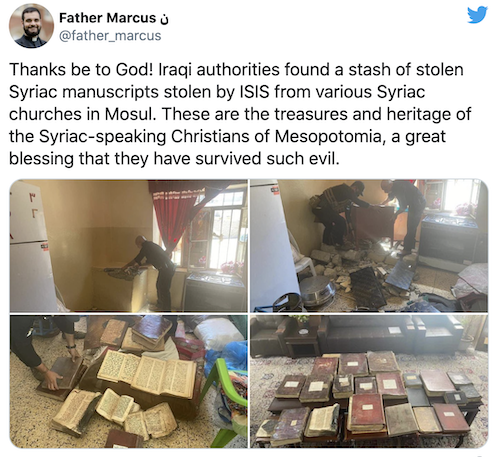Open the @father_marcus handle link
This screenshot has height=457, width=500.
click(110, 36)
